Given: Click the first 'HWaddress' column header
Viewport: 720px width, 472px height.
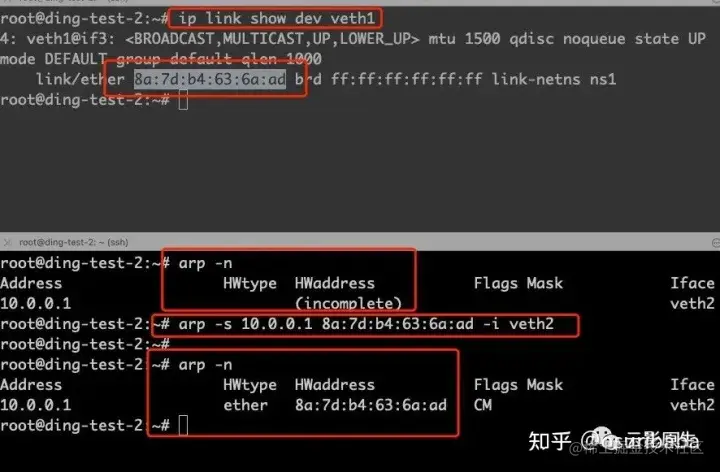Looking at the screenshot, I should (x=335, y=283).
